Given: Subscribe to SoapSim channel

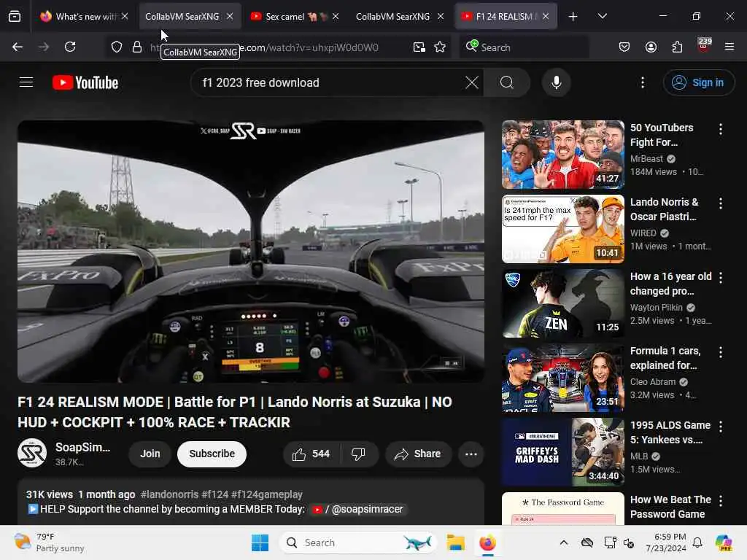Looking at the screenshot, I should point(212,454).
